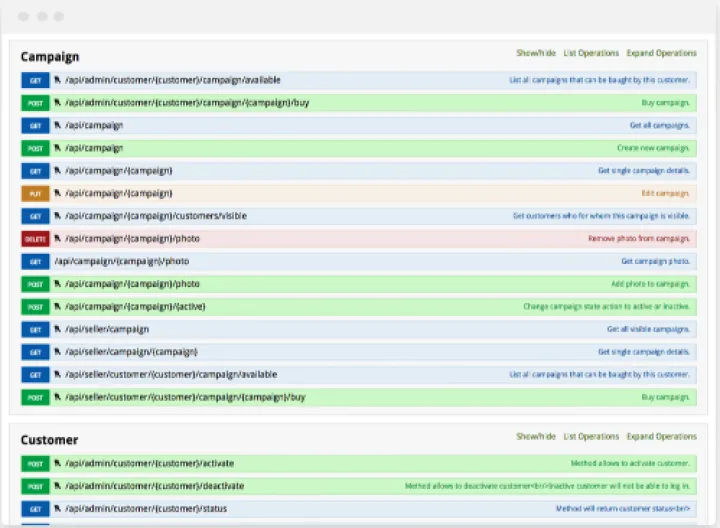Click the auth icon on the customers/visible row
The width and height of the screenshot is (720, 528).
point(57,216)
